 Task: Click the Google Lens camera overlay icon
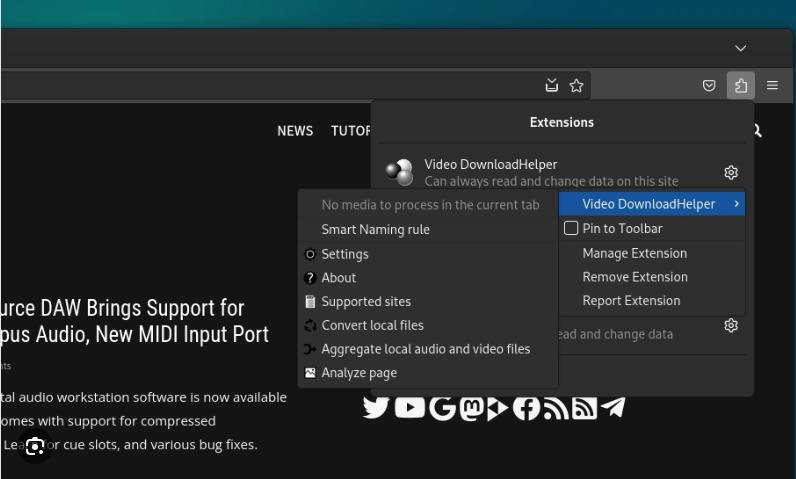tap(35, 446)
